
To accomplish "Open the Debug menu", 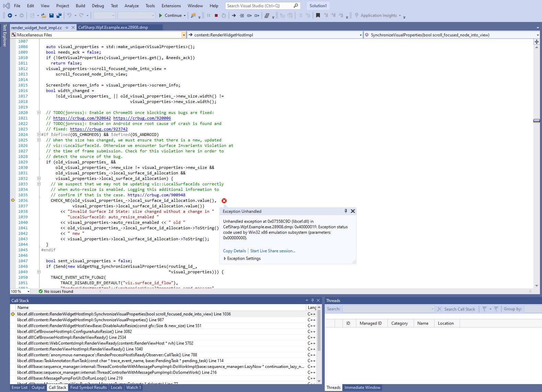I will (98, 6).
